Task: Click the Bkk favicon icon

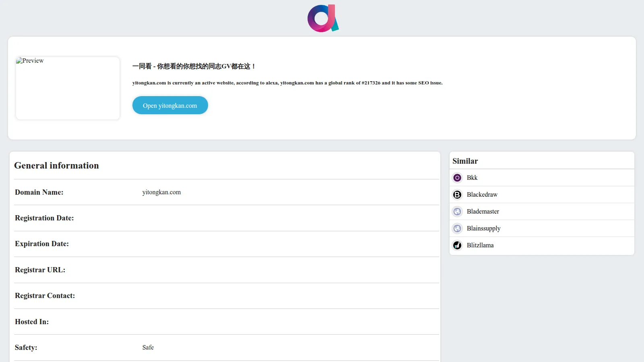Action: tap(457, 178)
